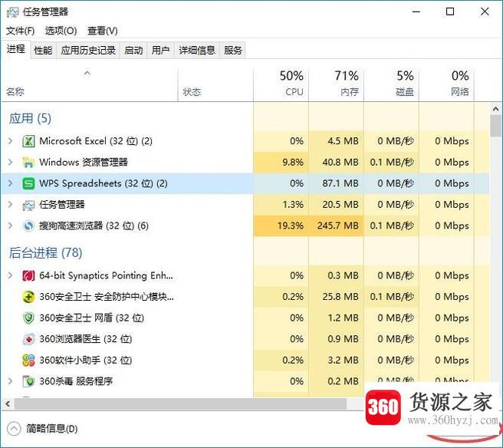Open the 查看(V) menu
Image resolution: width=503 pixels, height=448 pixels.
103,31
